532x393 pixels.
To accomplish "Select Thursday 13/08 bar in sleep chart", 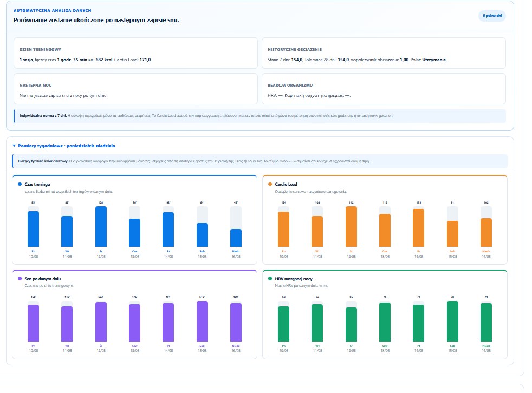I will [x=135, y=323].
